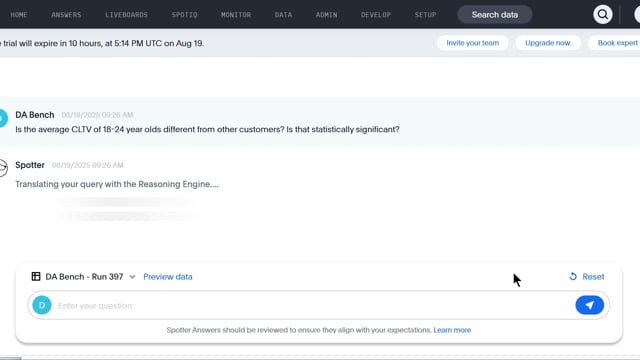Go to Liveboards
This screenshot has height=360, width=640.
pyautogui.click(x=127, y=15)
